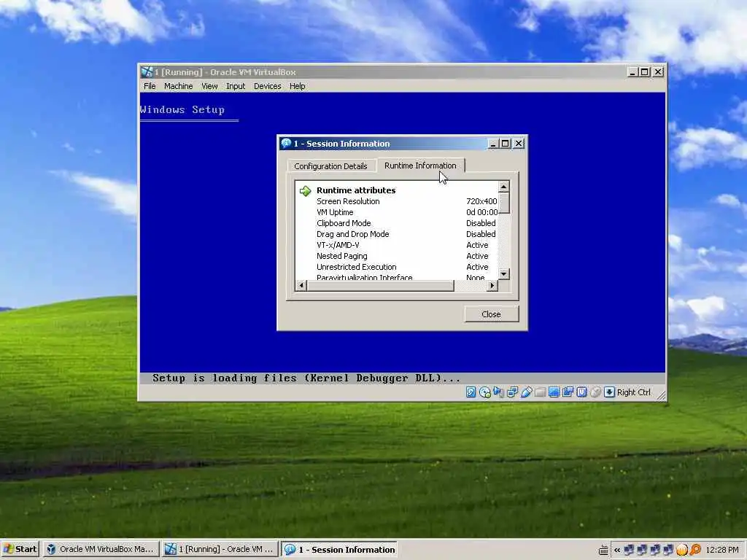This screenshot has height=560, width=747.
Task: Click the scroll left arrow in attributes list
Action: click(301, 285)
